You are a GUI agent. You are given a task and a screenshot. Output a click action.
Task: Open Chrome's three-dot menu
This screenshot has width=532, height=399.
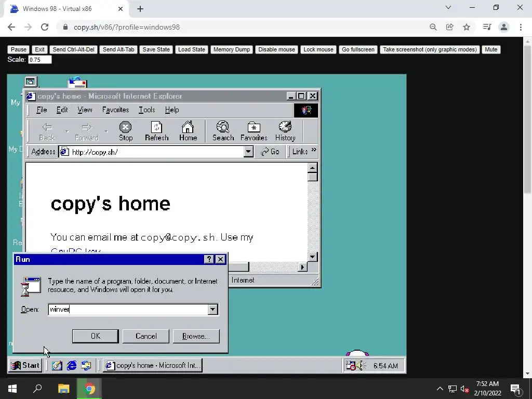521,27
